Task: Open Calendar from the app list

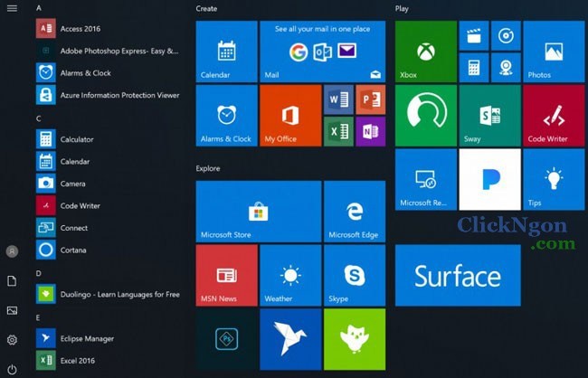Action: [109, 161]
